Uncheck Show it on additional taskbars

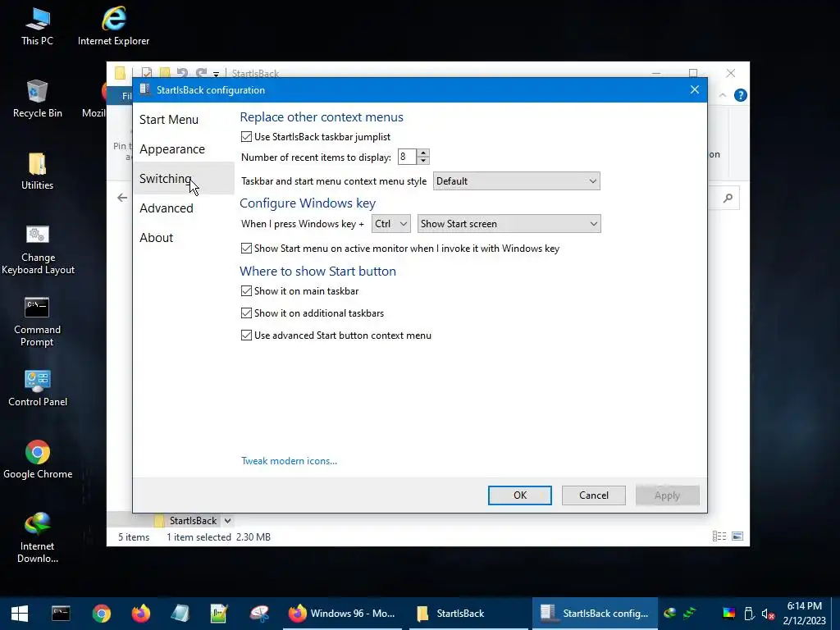click(246, 313)
